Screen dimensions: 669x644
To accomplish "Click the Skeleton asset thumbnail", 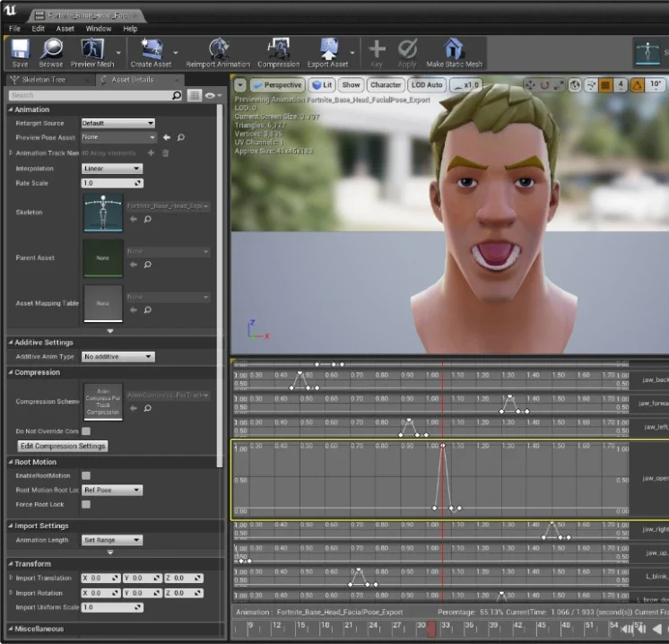I will pos(103,213).
